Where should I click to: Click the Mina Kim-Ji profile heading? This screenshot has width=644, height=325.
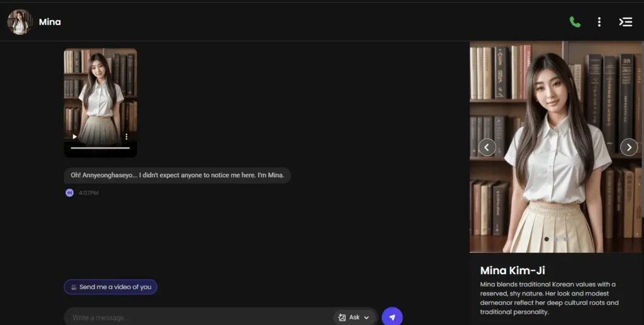[x=512, y=270]
